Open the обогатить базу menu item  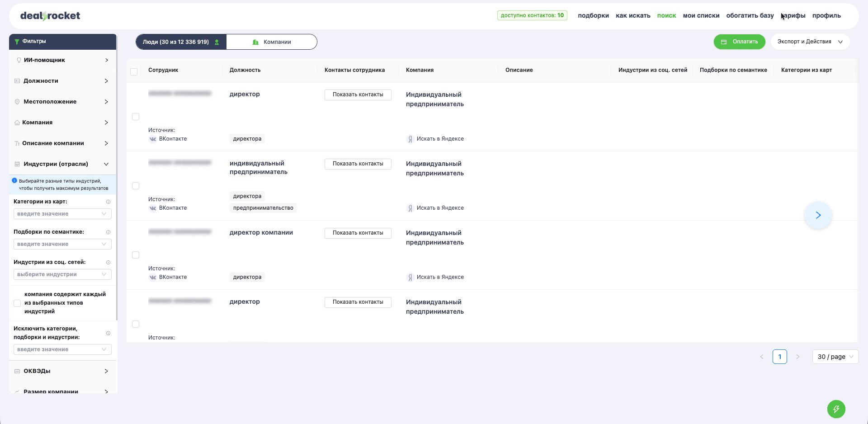click(750, 16)
